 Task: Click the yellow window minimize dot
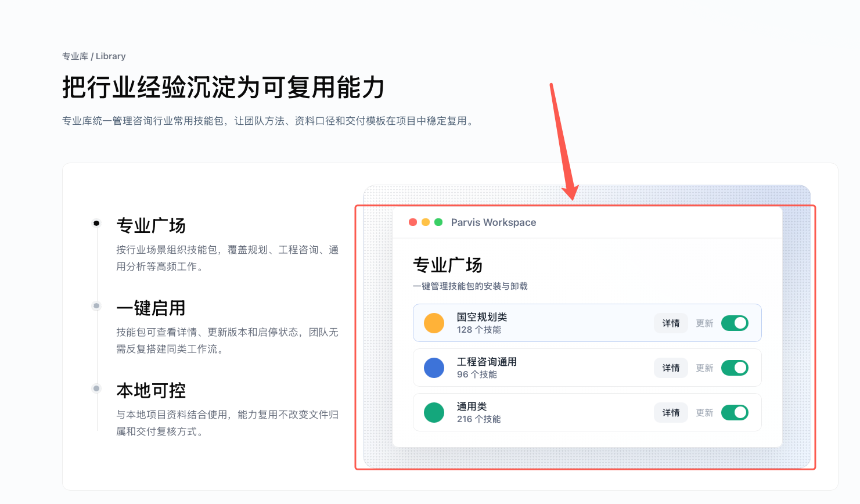426,222
